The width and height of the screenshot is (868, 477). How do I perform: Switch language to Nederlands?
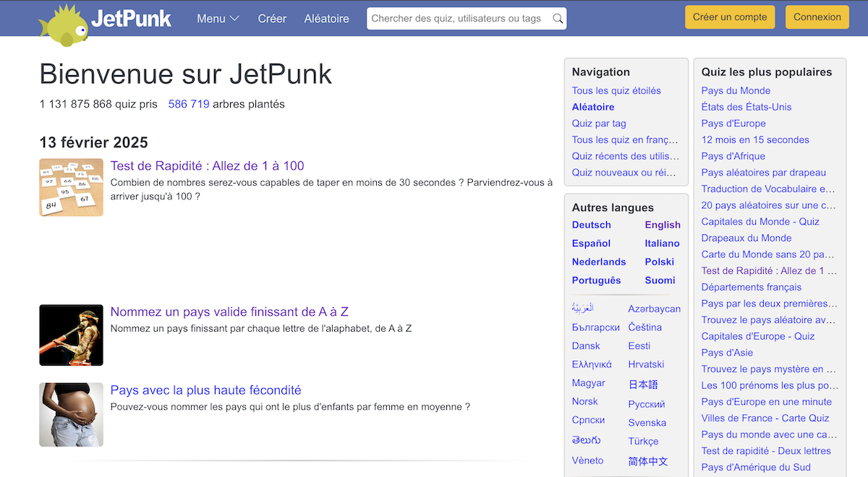tap(599, 262)
